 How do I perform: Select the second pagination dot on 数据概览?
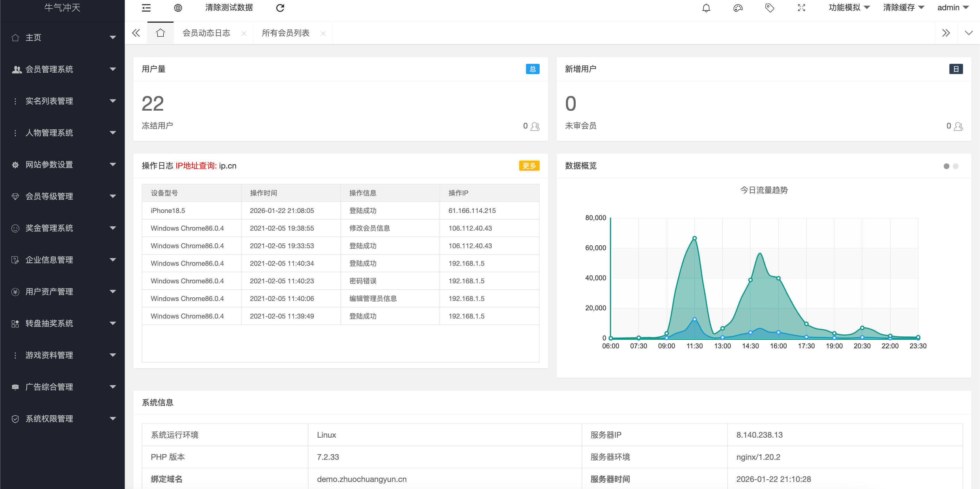(956, 166)
